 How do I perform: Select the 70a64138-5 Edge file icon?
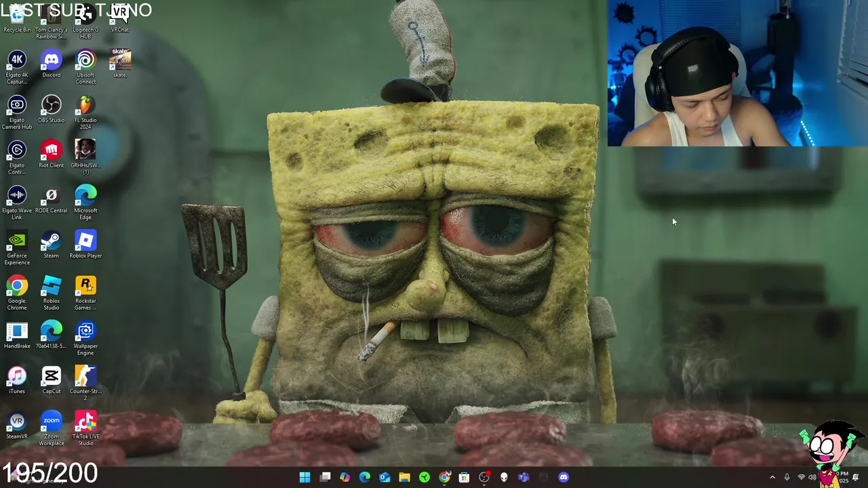coord(52,335)
